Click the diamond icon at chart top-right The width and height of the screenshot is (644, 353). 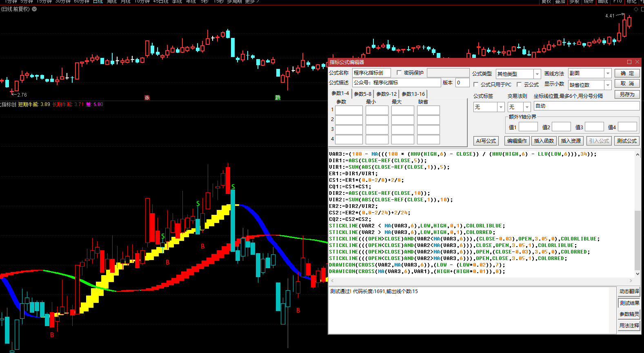tap(635, 9)
